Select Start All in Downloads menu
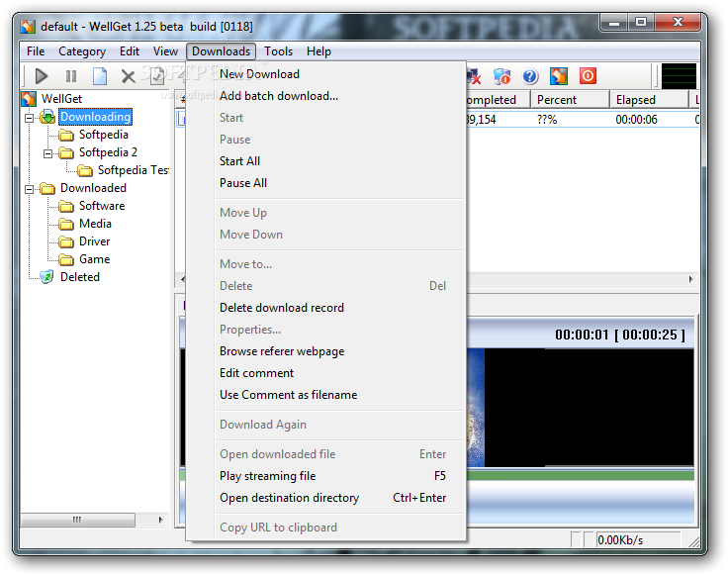 [326, 161]
